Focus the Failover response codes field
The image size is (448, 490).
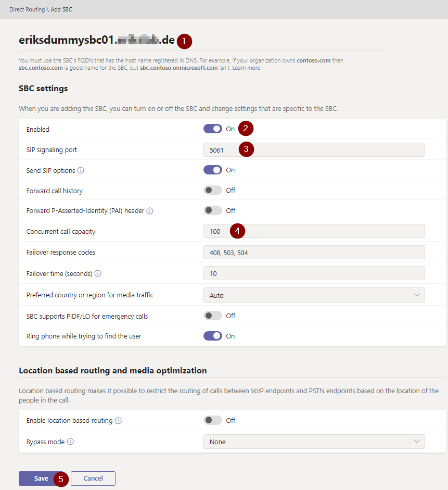[314, 253]
